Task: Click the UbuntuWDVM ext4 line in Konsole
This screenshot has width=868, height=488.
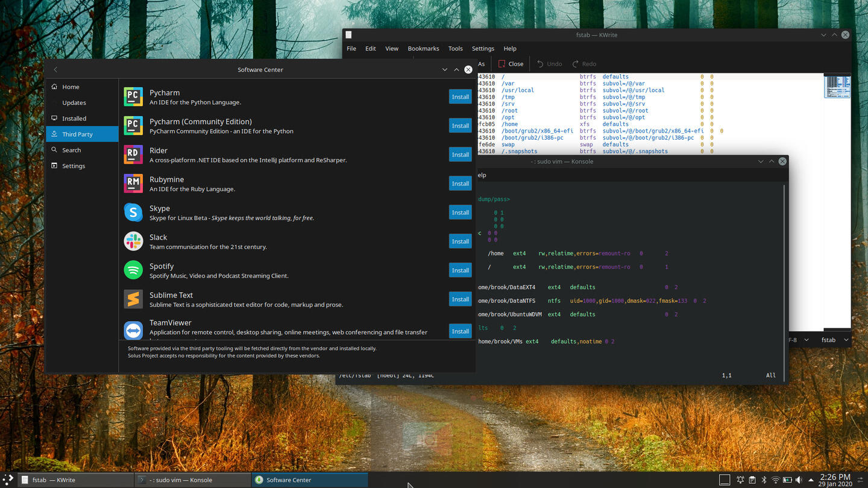Action: point(578,314)
